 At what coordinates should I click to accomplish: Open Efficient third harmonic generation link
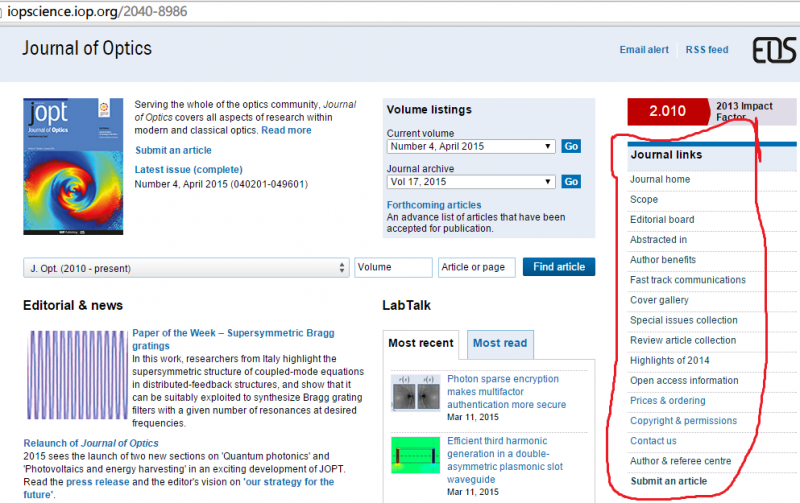coord(505,460)
